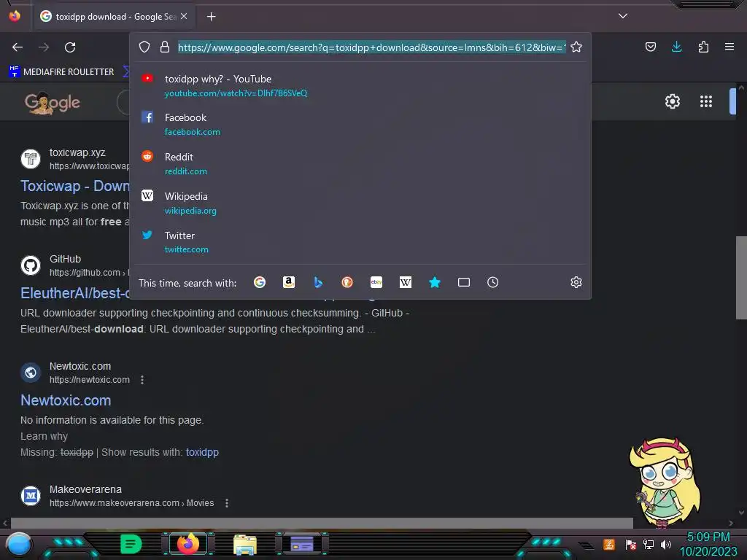
Task: Click the vertical page scrollbar thumb
Action: 741,278
